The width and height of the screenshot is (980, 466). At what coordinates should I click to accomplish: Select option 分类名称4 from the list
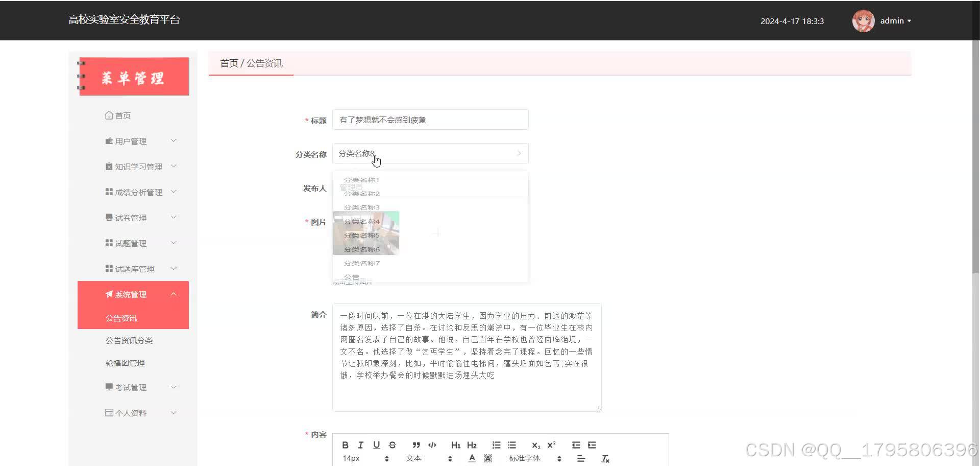pos(430,222)
